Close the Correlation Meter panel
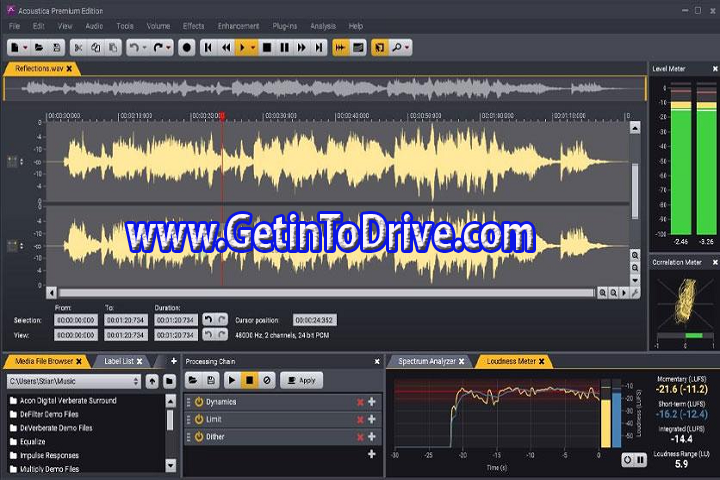The image size is (720, 480). pos(715,262)
